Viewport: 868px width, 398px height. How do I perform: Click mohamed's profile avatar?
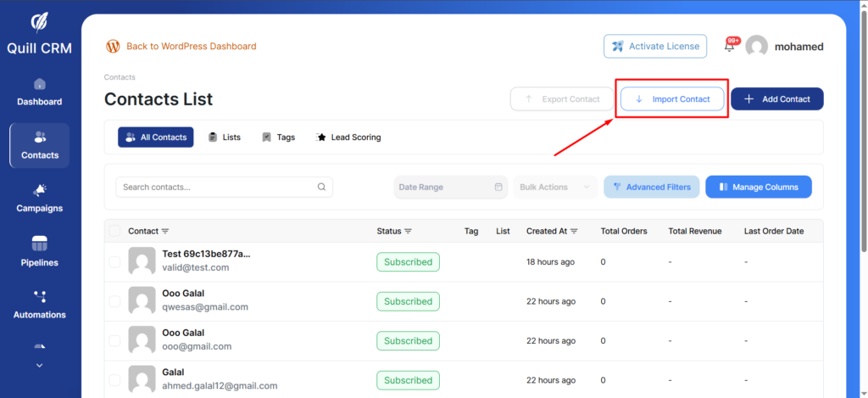point(756,47)
